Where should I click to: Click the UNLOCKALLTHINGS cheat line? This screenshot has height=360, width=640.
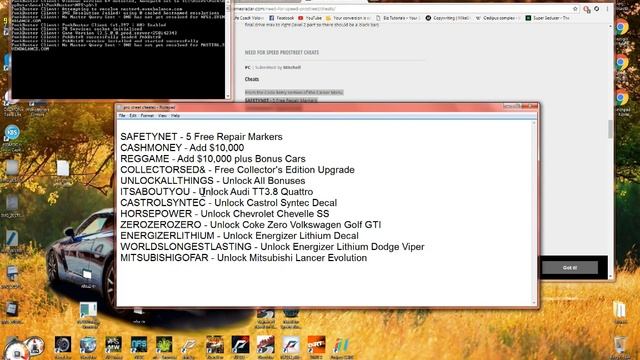pyautogui.click(x=213, y=181)
